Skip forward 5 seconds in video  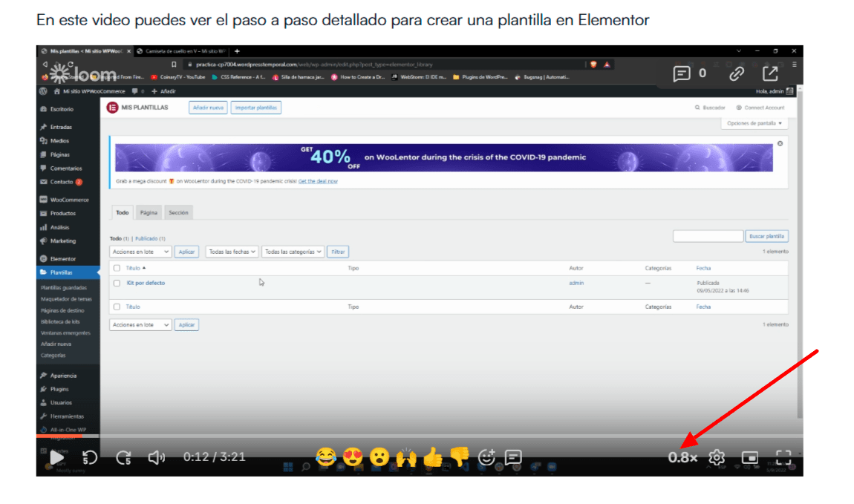(124, 457)
